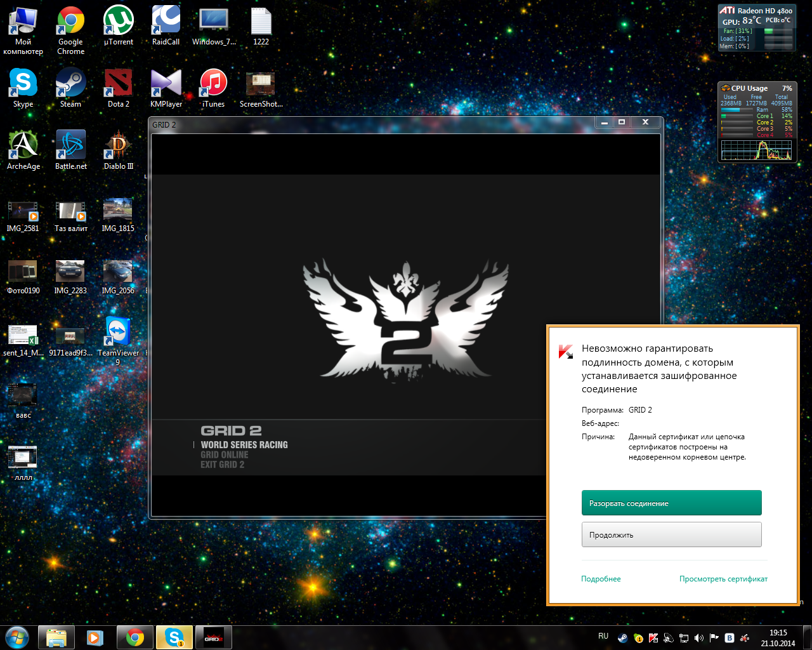
Task: Open the '1222' text file icon
Action: click(261, 27)
